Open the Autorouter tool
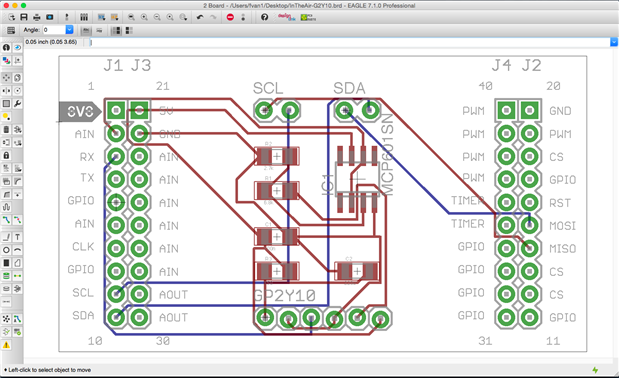Image resolution: width=619 pixels, height=378 pixels. [17, 319]
